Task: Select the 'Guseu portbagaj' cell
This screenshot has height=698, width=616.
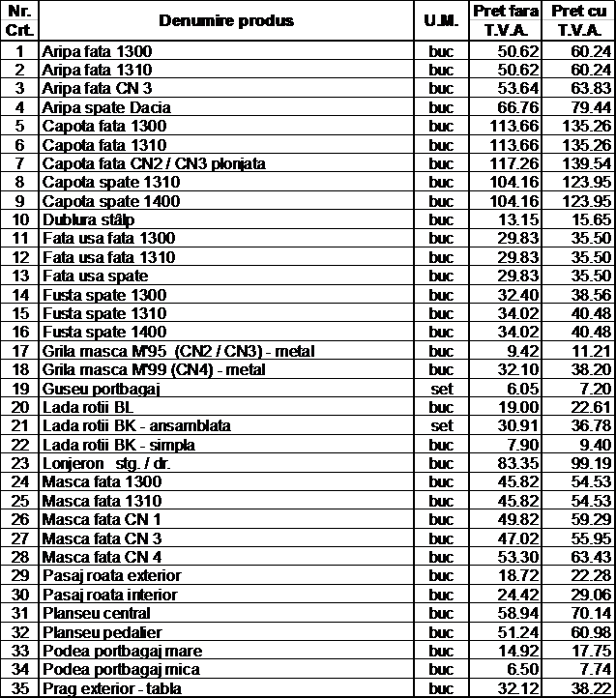Action: coord(226,389)
